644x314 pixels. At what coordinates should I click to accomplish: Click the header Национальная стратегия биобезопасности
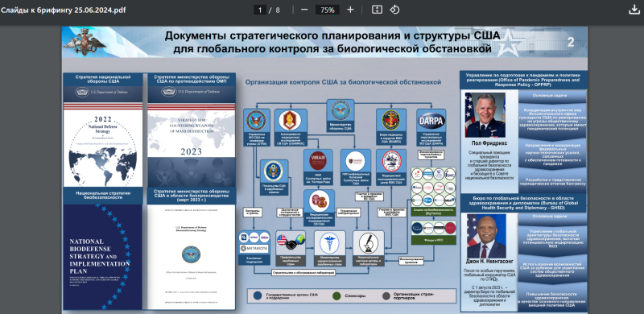103,195
